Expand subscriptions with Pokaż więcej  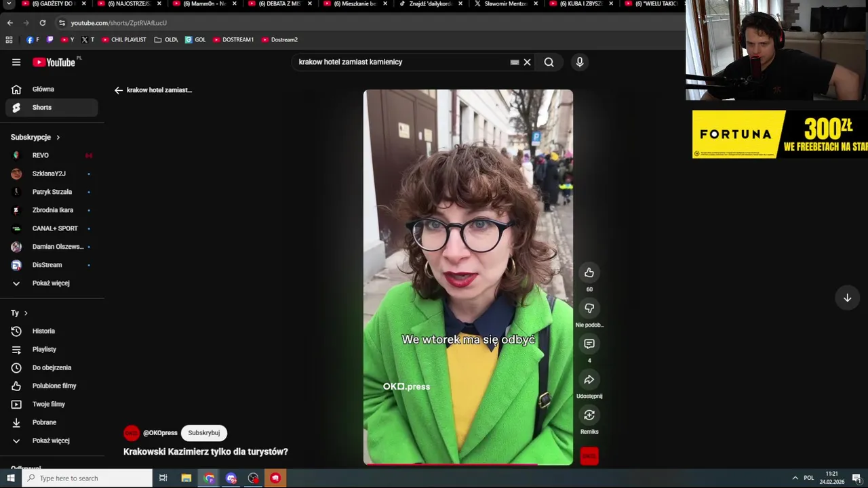click(52, 283)
